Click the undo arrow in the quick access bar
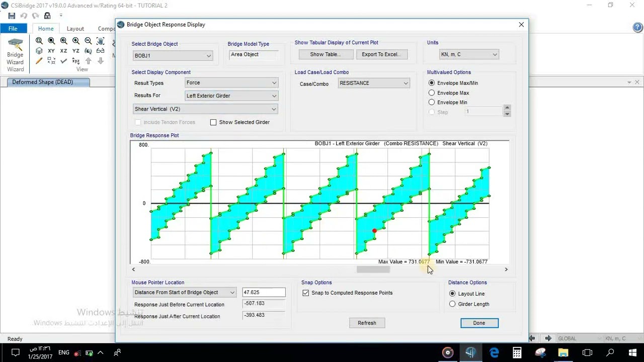 point(24,16)
